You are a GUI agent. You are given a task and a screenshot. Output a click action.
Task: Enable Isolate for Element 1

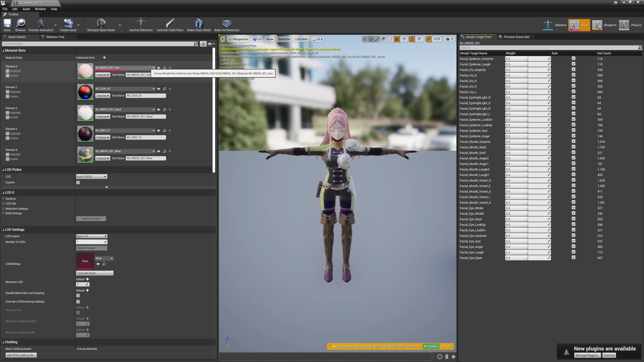click(x=7, y=97)
